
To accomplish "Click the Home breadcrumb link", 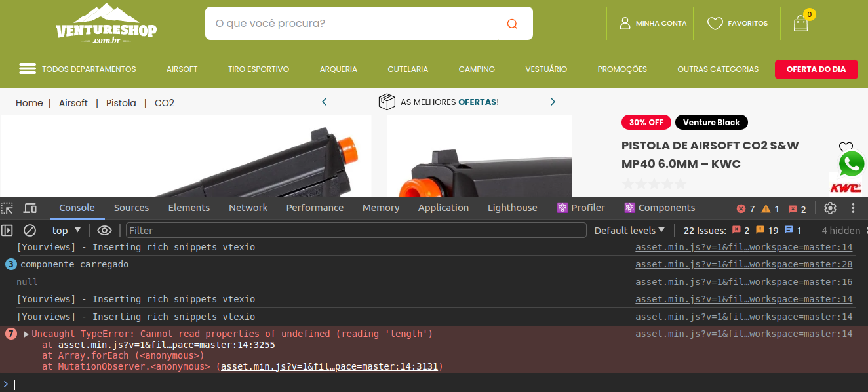I will coord(29,103).
